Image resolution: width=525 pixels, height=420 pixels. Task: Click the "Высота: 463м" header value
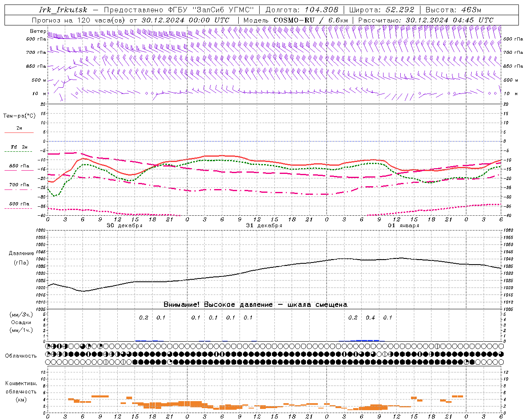[454, 10]
